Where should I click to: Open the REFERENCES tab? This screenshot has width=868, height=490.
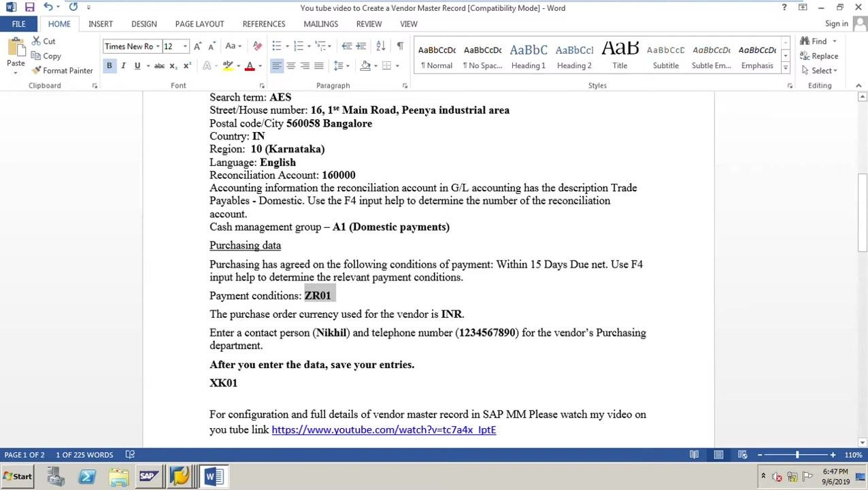coord(264,24)
